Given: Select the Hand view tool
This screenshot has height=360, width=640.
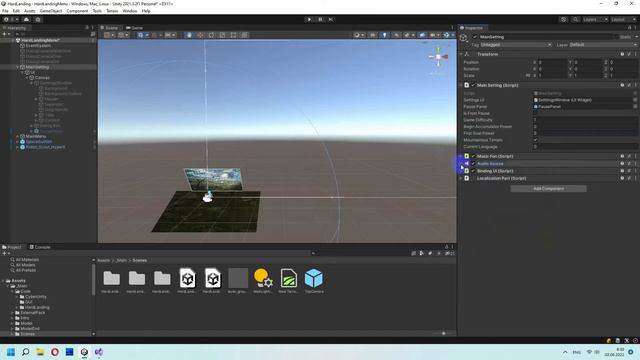Looking at the screenshot, I should tap(189, 35).
